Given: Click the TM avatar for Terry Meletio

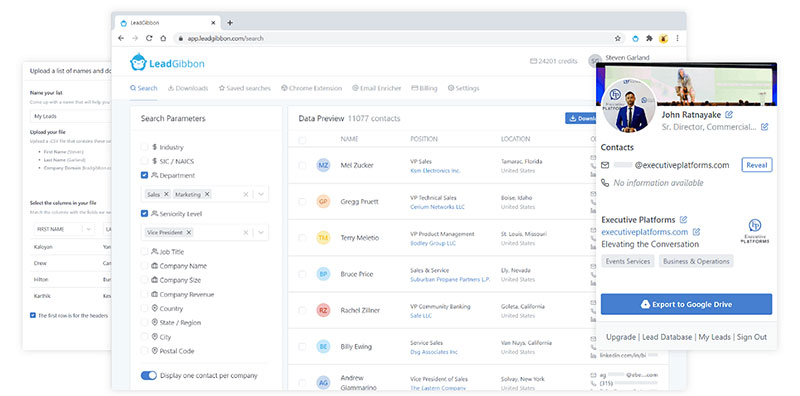Looking at the screenshot, I should click(x=323, y=238).
